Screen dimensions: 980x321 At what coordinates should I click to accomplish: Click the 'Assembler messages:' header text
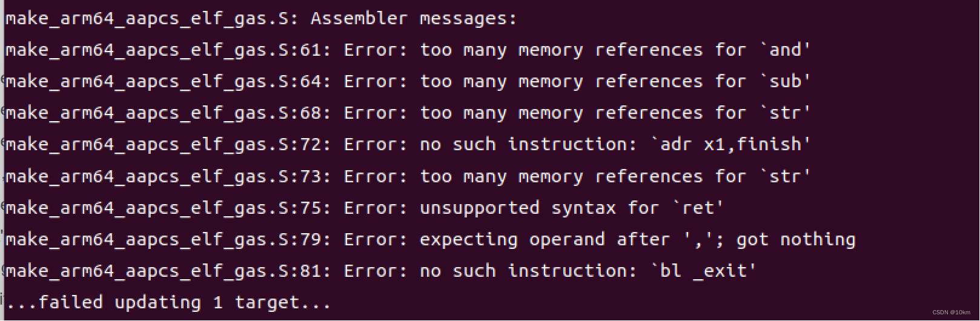(x=413, y=18)
